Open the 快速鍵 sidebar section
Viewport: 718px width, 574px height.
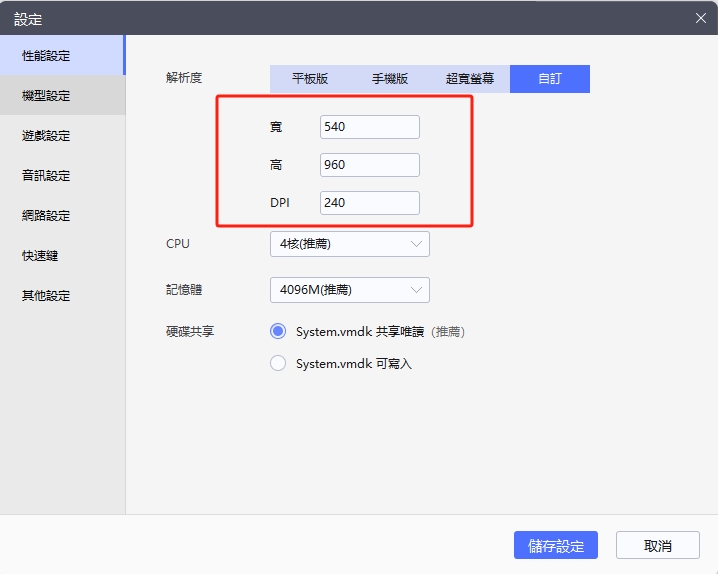pyautogui.click(x=62, y=255)
